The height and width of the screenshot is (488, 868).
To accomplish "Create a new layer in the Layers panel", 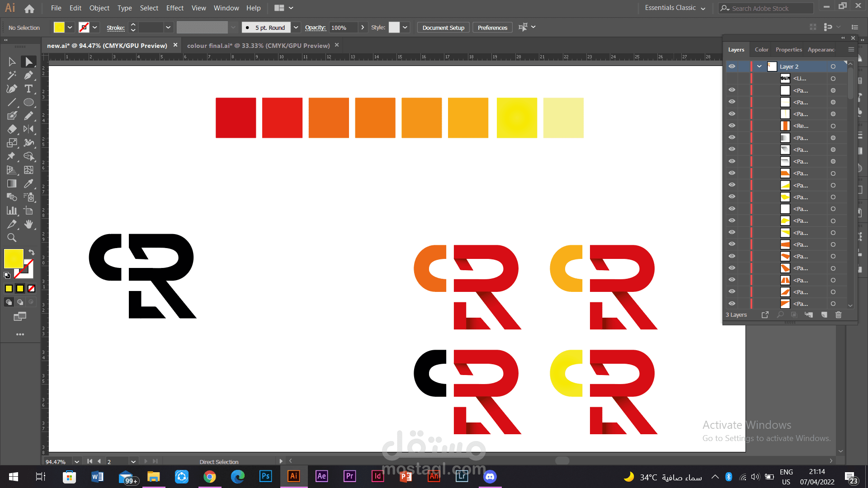I will (824, 315).
